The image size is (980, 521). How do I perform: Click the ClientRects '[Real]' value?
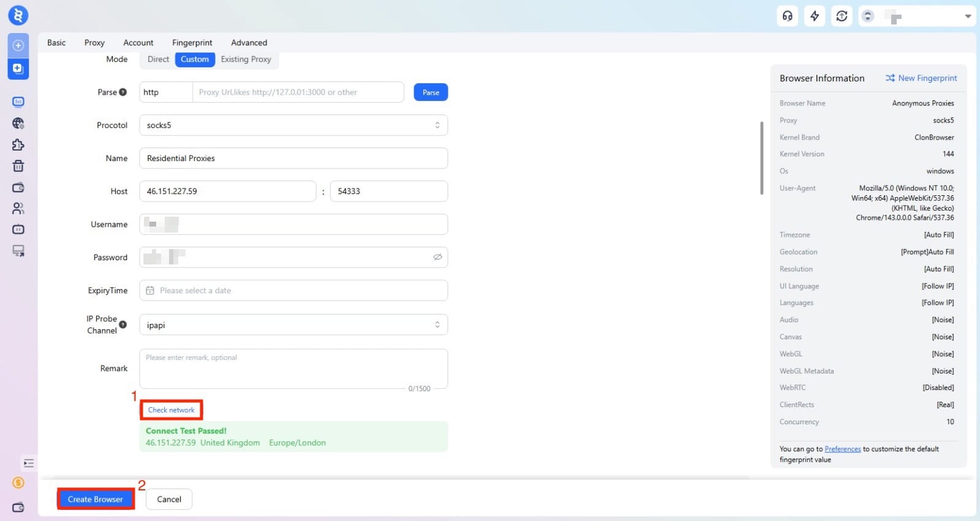point(945,405)
